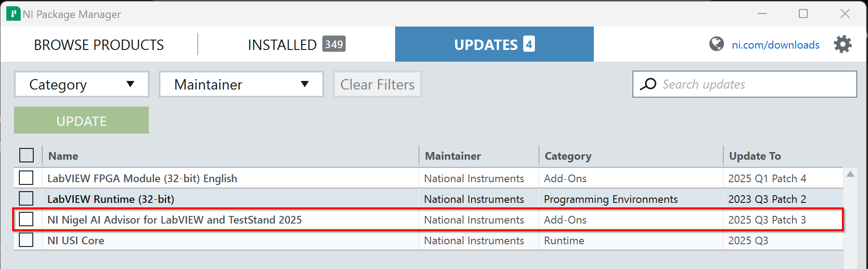
Task: Mark the NI USI Core checkbox
Action: point(26,240)
